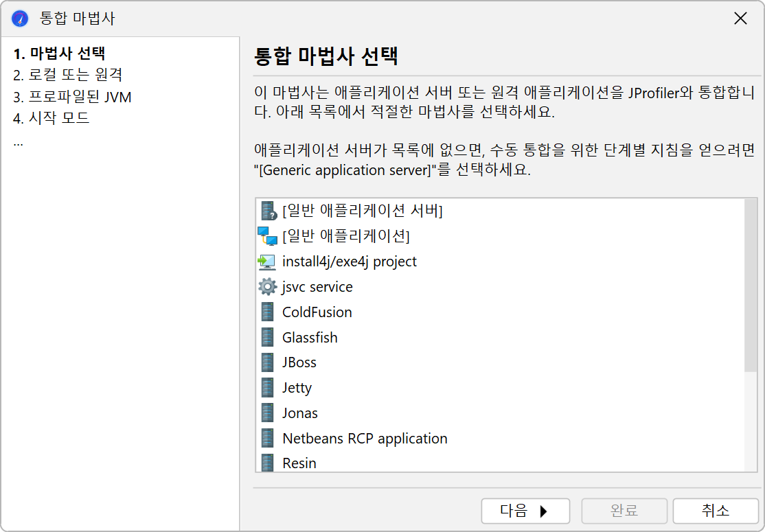Image resolution: width=765 pixels, height=532 pixels.
Task: Select Glassfish in the list
Action: click(x=500, y=338)
